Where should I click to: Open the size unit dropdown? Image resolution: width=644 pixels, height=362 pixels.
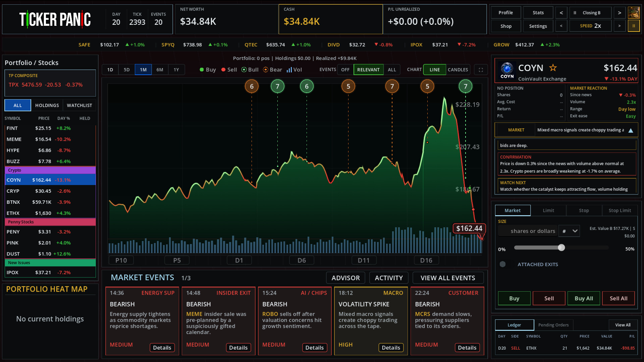(x=569, y=231)
